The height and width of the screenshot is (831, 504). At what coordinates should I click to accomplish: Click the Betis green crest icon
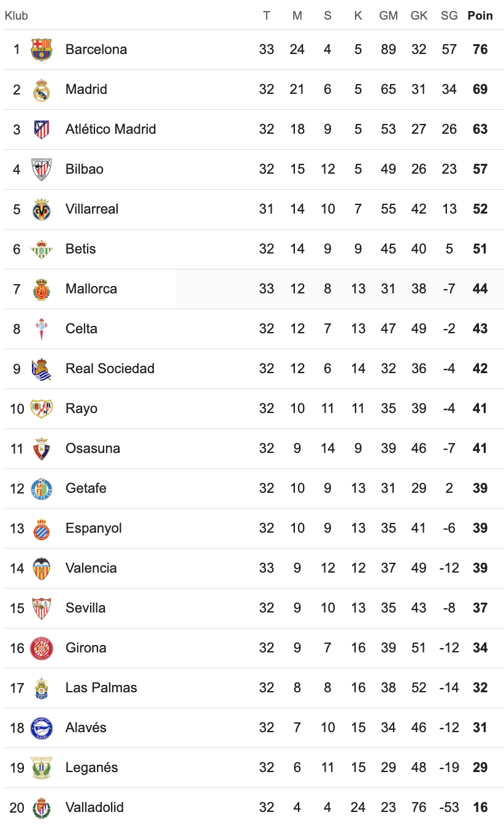tap(42, 249)
